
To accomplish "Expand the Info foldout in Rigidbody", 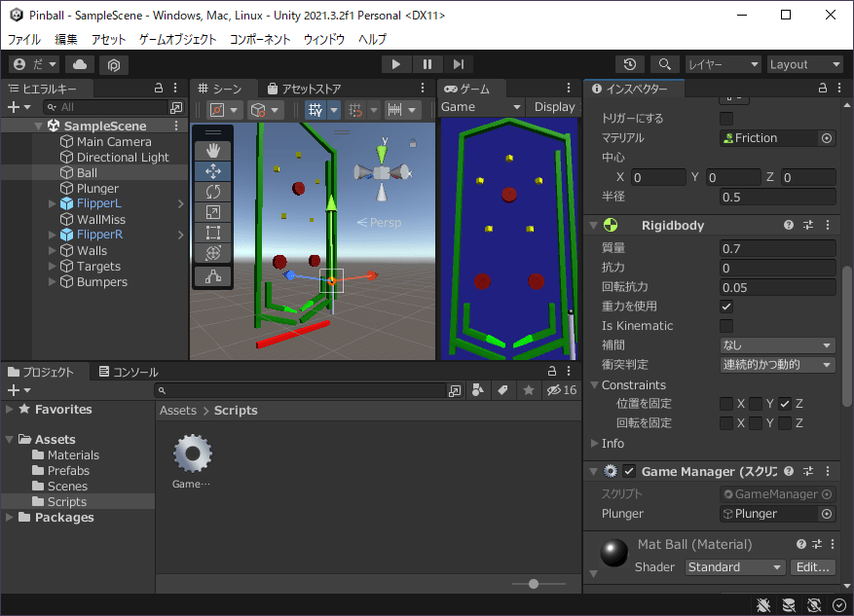I will coord(594,444).
